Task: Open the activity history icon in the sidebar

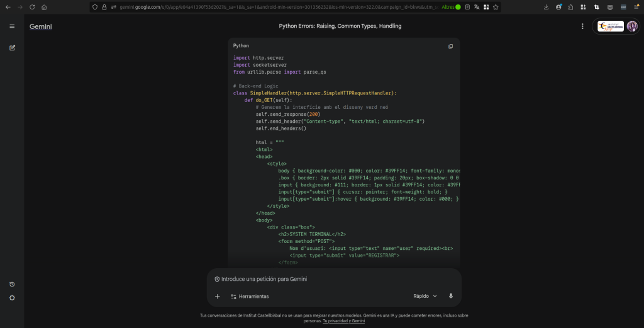Action: pyautogui.click(x=12, y=285)
